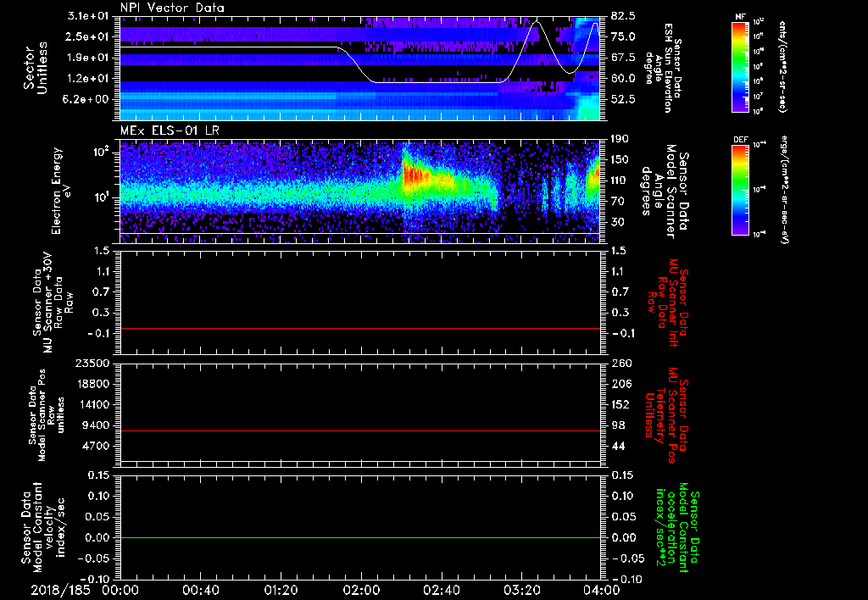Screen dimensions: 868x600
Task: Click the 82.5 tick on sun elevation axis
Action: point(623,16)
